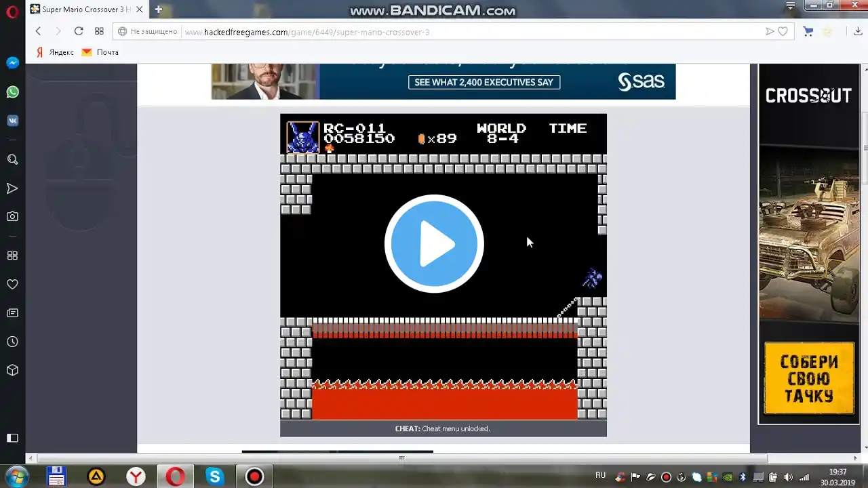Go forward with the browser forward arrow
The height and width of the screenshot is (488, 868).
(x=58, y=31)
